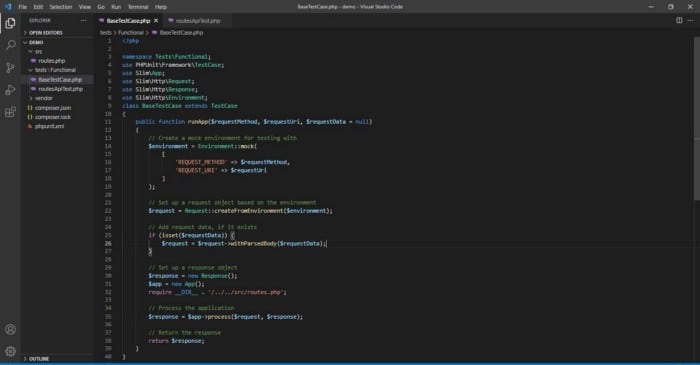This screenshot has width=700, height=365.
Task: Open the Selection menu
Action: [61, 7]
